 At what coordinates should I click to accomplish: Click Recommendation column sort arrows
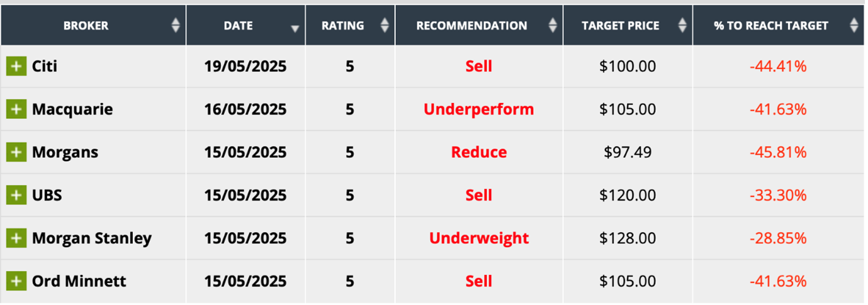(x=553, y=26)
